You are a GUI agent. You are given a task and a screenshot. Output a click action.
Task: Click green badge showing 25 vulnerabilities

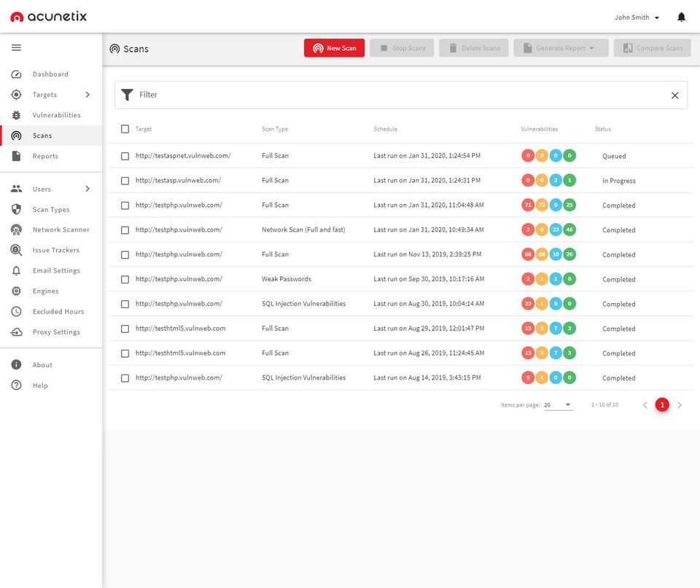tap(569, 205)
